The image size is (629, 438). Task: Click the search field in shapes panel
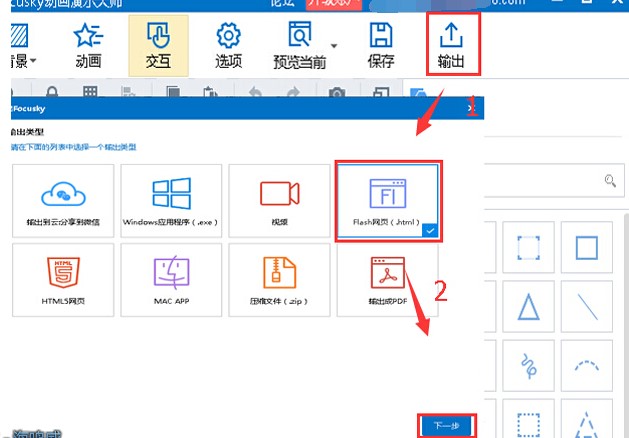(x=554, y=180)
